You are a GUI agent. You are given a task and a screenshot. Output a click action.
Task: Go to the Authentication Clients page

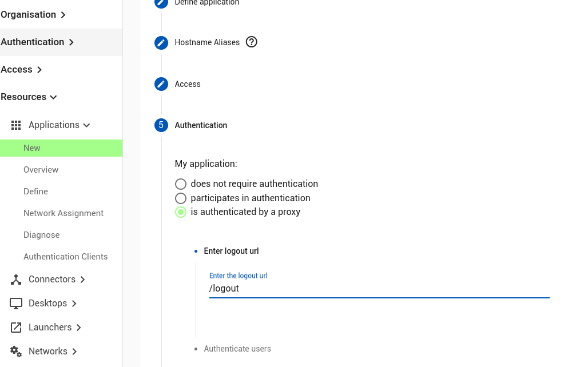pos(65,257)
